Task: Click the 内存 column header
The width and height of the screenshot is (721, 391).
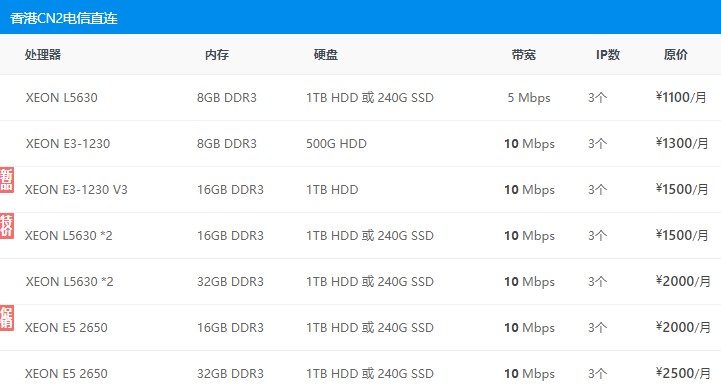Action: click(x=217, y=55)
